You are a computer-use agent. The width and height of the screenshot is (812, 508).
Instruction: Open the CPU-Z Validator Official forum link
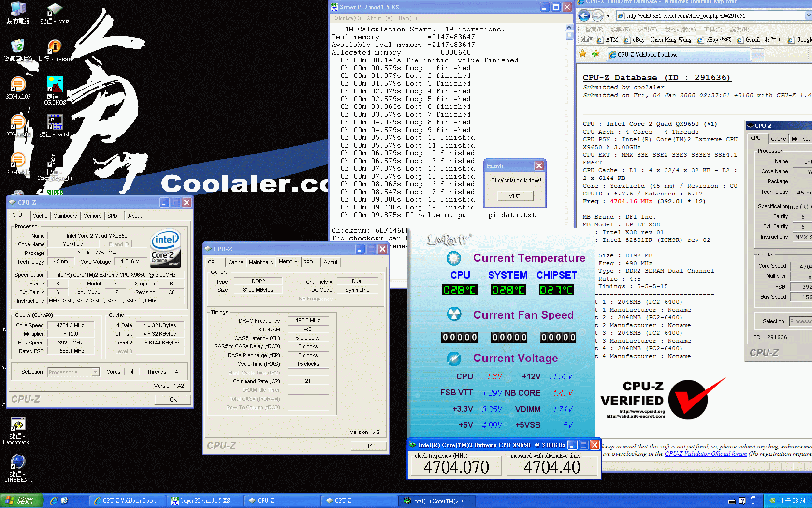(x=706, y=454)
